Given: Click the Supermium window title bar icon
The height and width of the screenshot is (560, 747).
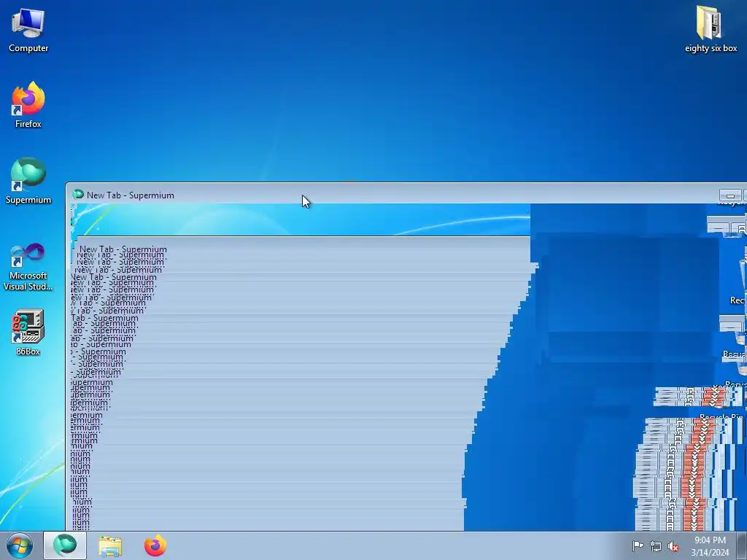Looking at the screenshot, I should pos(78,194).
